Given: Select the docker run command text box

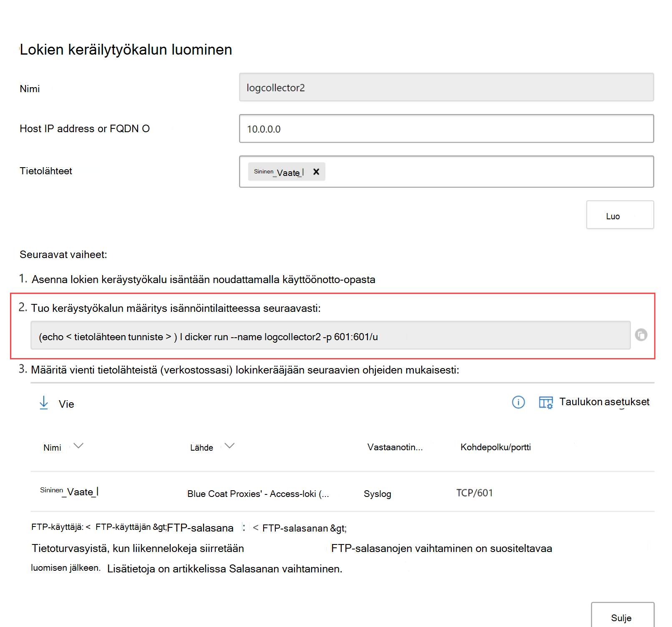Looking at the screenshot, I should [330, 335].
